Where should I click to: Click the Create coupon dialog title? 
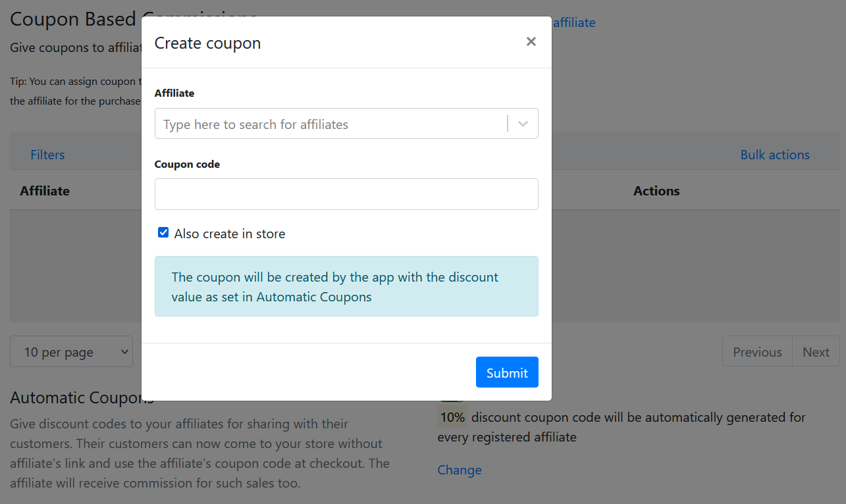click(x=207, y=43)
